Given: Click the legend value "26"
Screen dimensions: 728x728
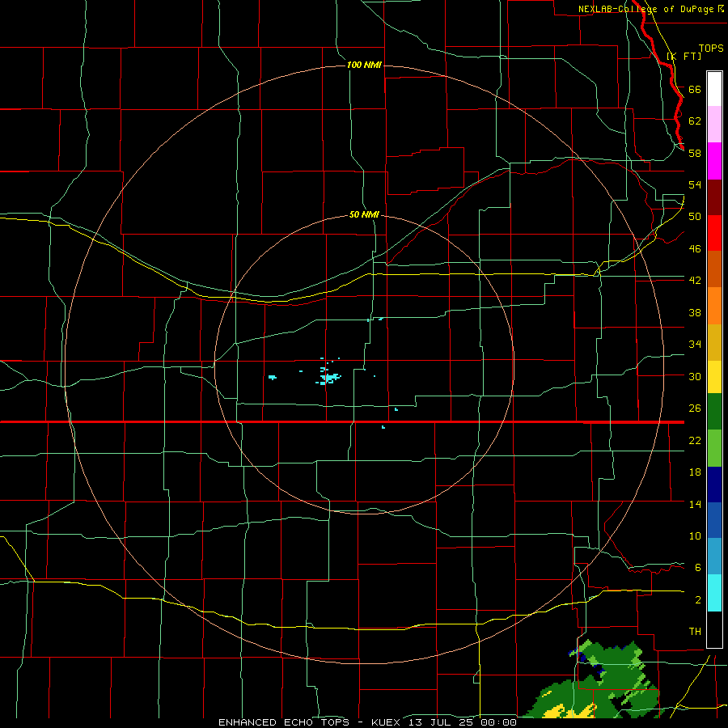Looking at the screenshot, I should coord(695,408).
